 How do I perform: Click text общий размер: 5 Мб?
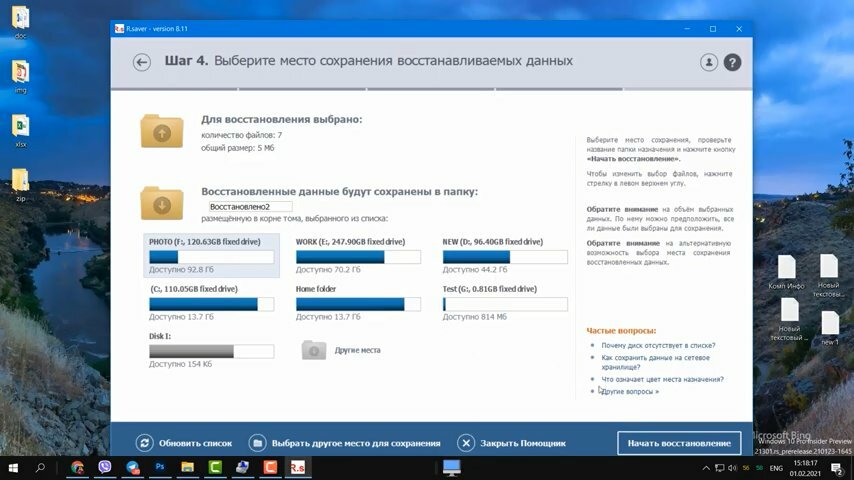[237, 148]
